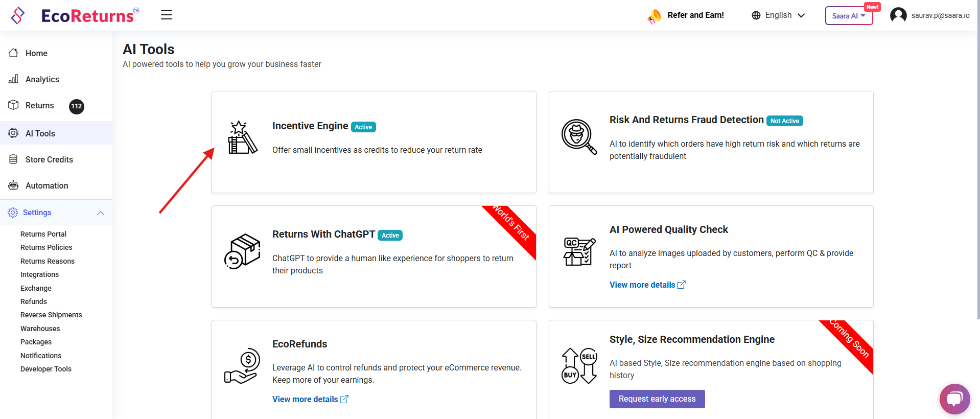Open Analytics in the sidebar
Viewport: 980px width, 419px height.
click(x=42, y=79)
